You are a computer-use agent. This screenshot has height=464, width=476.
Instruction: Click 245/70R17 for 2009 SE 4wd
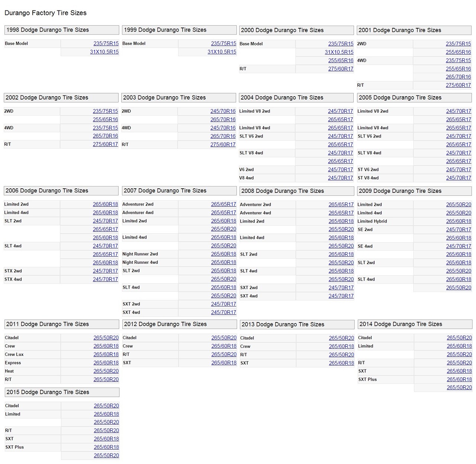pyautogui.click(x=459, y=246)
